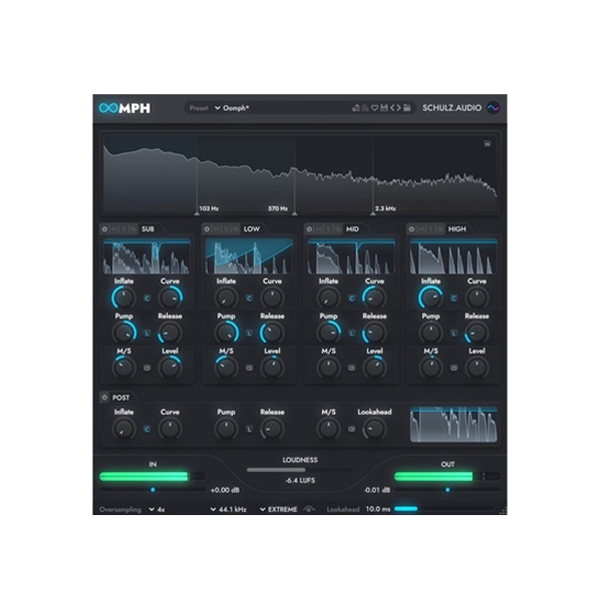Click the HIGH band Inflate knob

coord(431,298)
